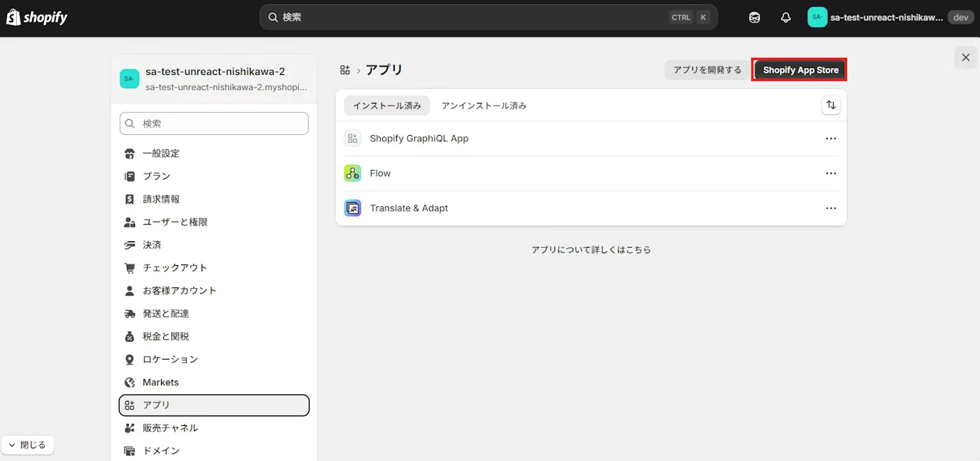Click the Translate & Adapt app icon
The image size is (980, 461).
coord(352,208)
